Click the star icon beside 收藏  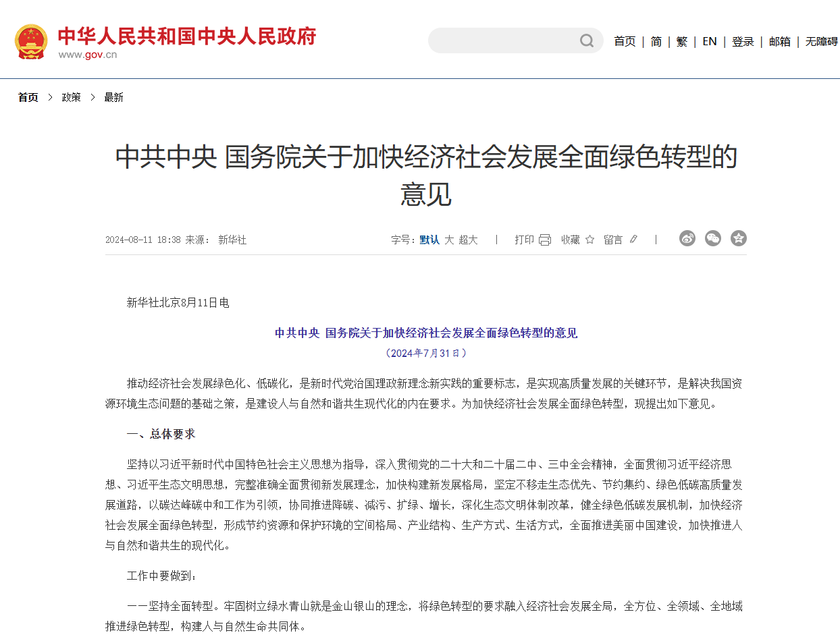pyautogui.click(x=589, y=239)
